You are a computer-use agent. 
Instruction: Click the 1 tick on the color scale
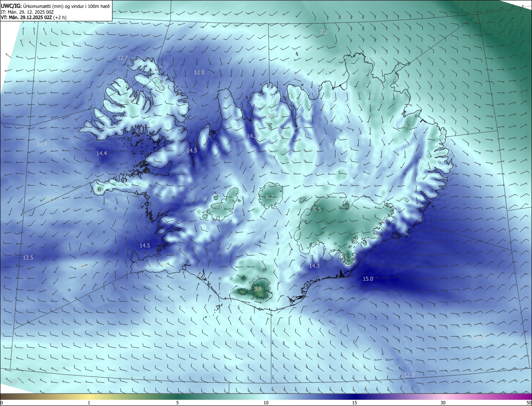89,403
